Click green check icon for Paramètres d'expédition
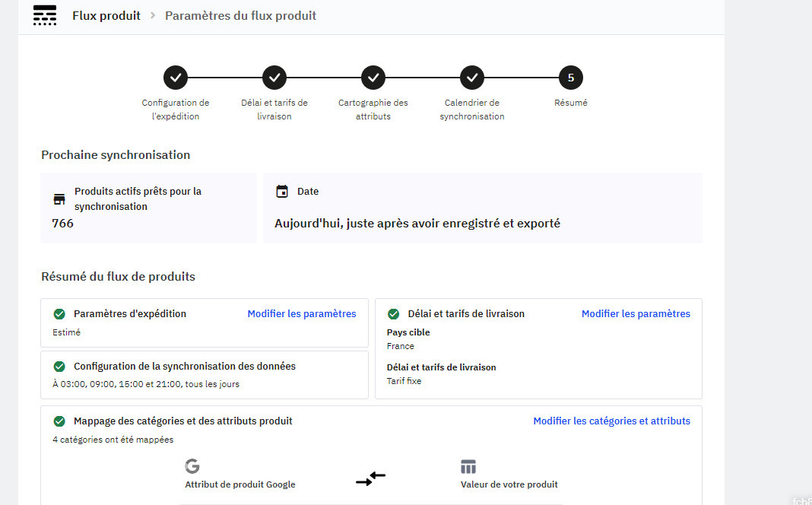Screen dimensions: 812x505 59,314
